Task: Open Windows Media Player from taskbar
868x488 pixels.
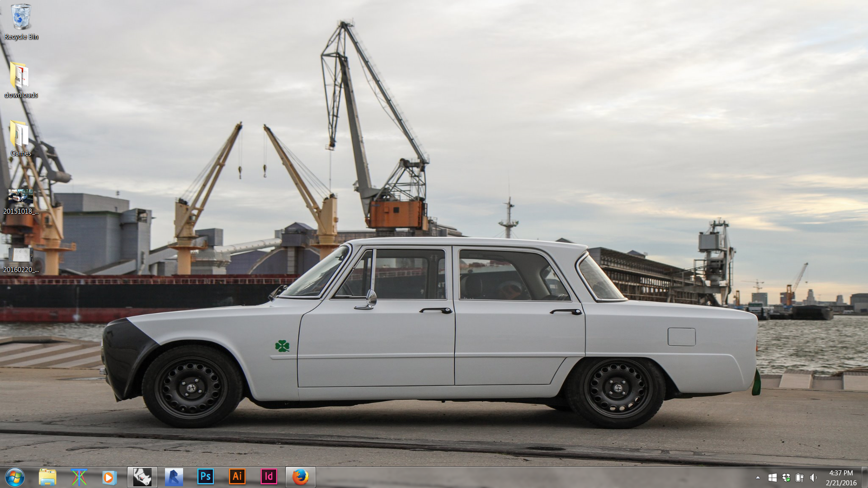Action: point(109,477)
